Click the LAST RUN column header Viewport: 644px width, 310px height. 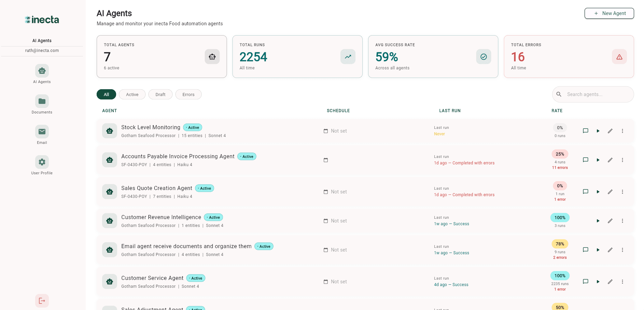pos(450,111)
